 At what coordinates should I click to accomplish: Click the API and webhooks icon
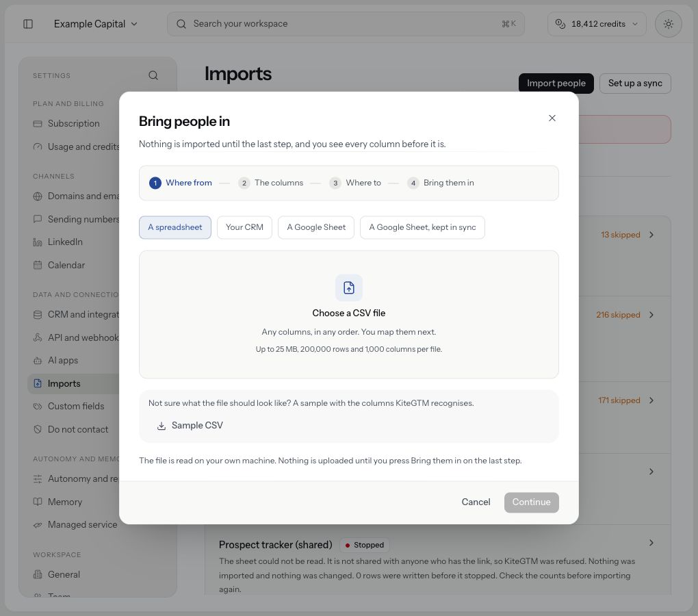tap(38, 338)
